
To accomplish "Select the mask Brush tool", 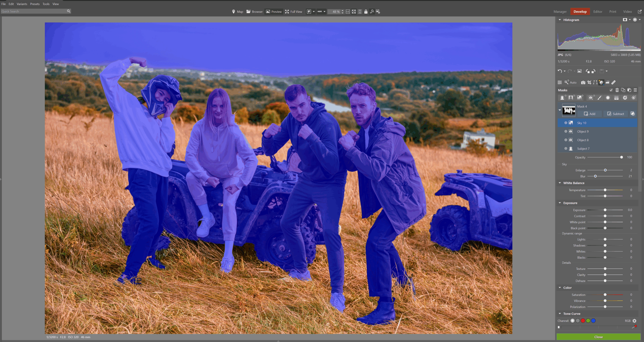I will [x=599, y=98].
